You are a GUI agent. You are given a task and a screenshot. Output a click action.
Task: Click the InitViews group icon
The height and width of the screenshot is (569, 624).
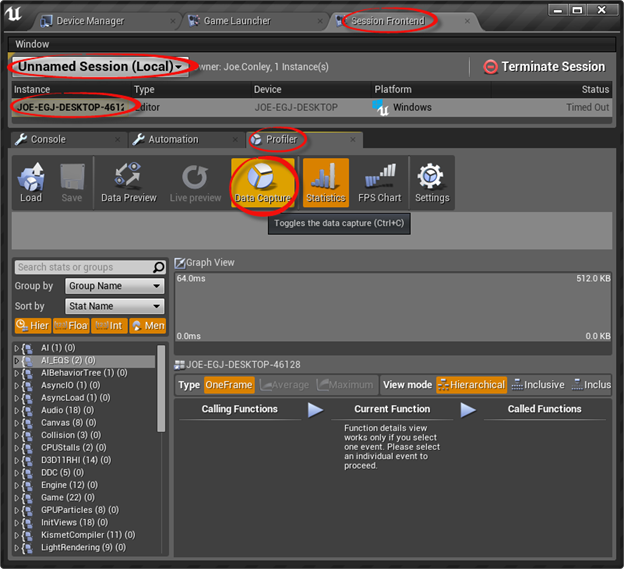tap(27, 523)
